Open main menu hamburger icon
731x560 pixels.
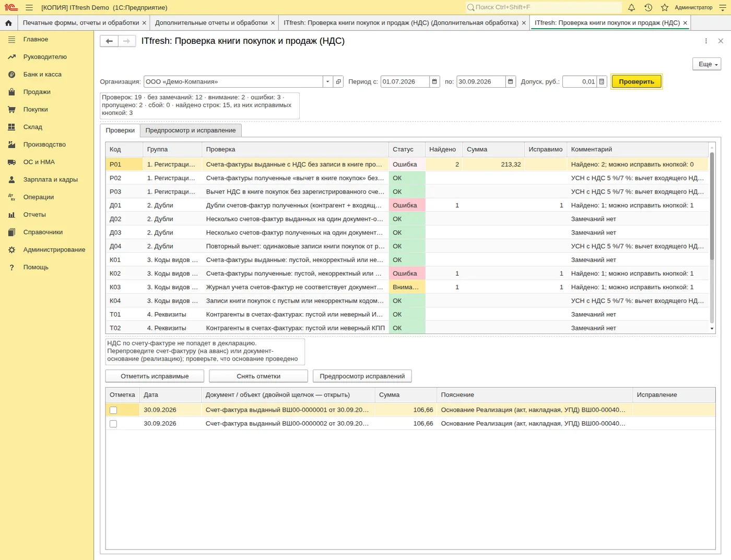point(29,7)
